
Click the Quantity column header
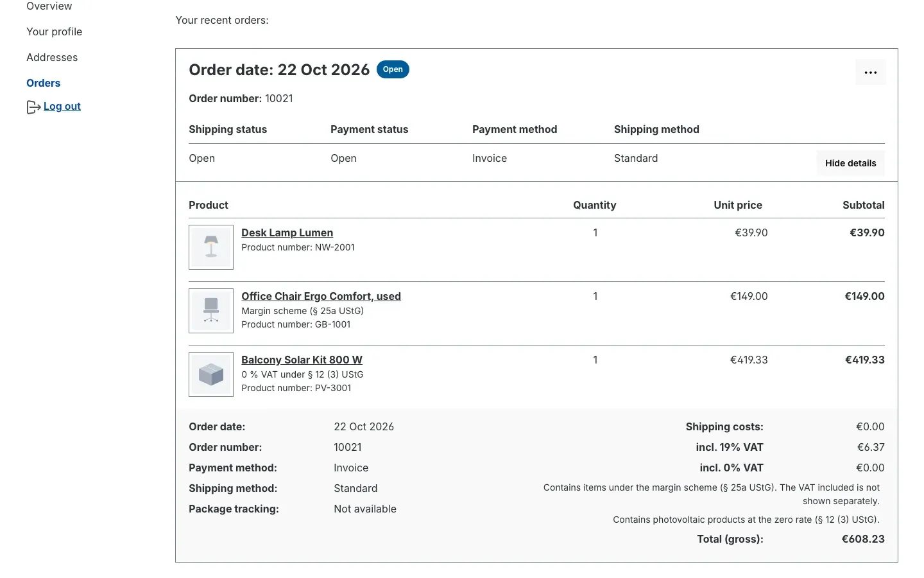(x=594, y=206)
